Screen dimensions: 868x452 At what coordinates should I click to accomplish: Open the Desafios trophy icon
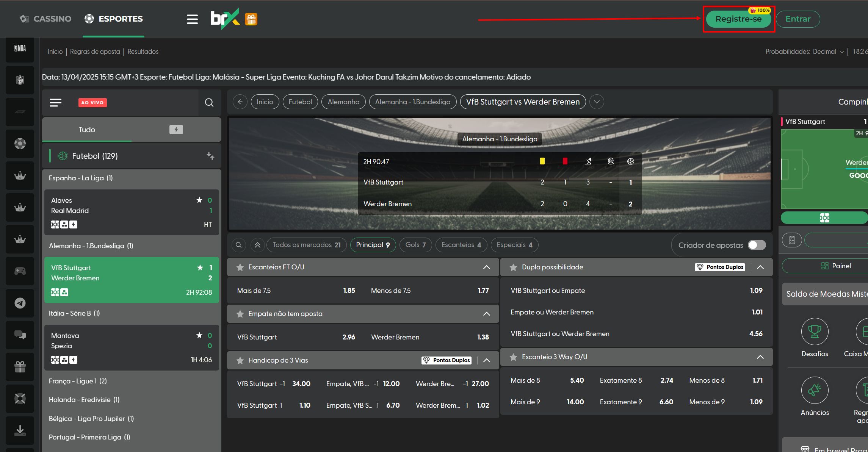[815, 331]
